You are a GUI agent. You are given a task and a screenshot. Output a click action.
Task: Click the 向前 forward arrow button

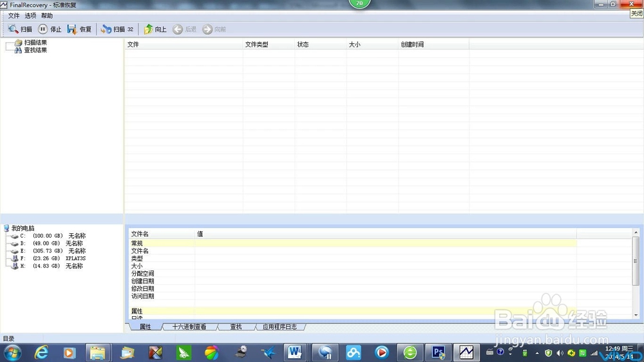[x=214, y=29]
